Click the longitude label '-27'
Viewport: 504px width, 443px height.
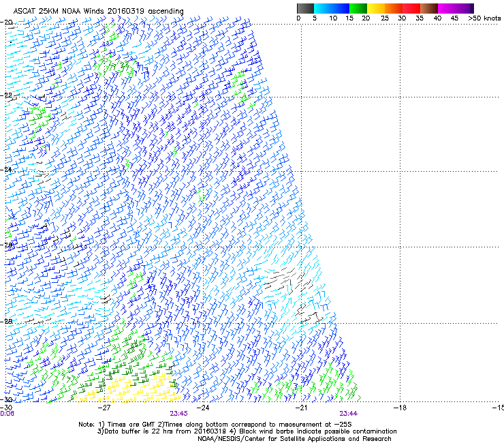pyautogui.click(x=104, y=408)
